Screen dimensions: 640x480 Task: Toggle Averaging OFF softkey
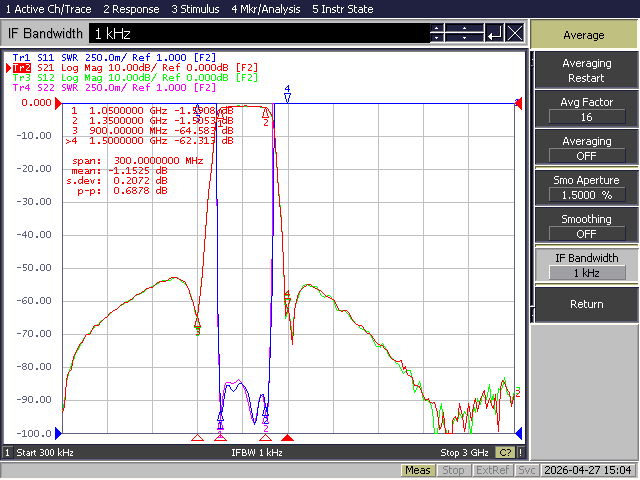[x=587, y=149]
